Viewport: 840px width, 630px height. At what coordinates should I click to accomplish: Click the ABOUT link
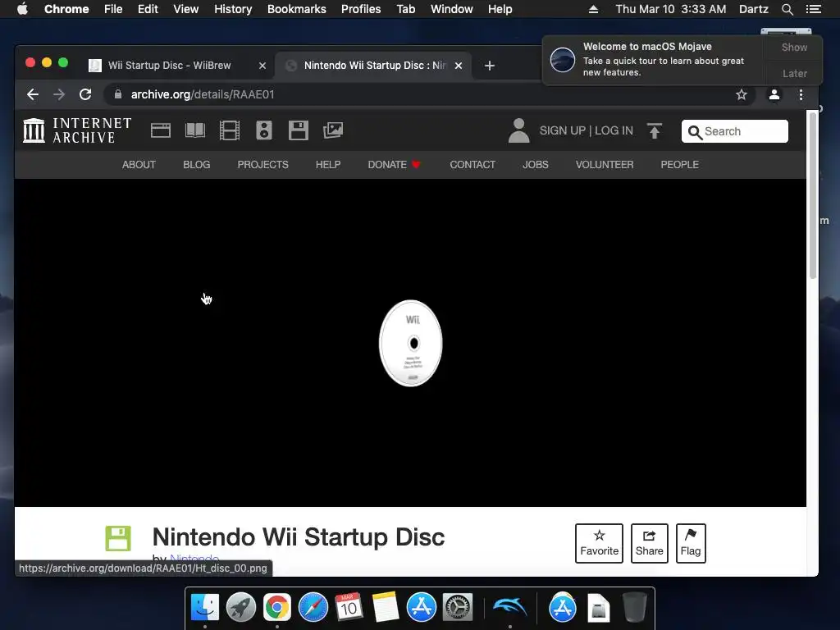(139, 164)
